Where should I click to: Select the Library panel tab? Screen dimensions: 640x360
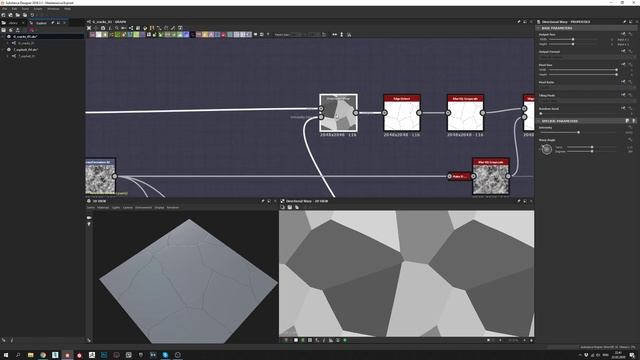coord(13,23)
